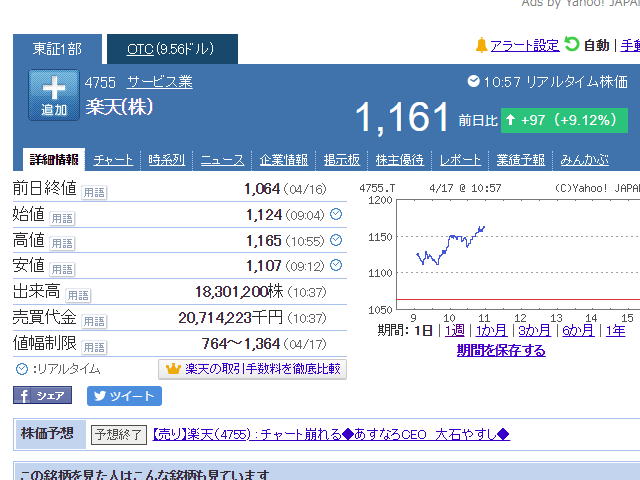Open the みんかぶ tab
This screenshot has height=480, width=640.
584,160
